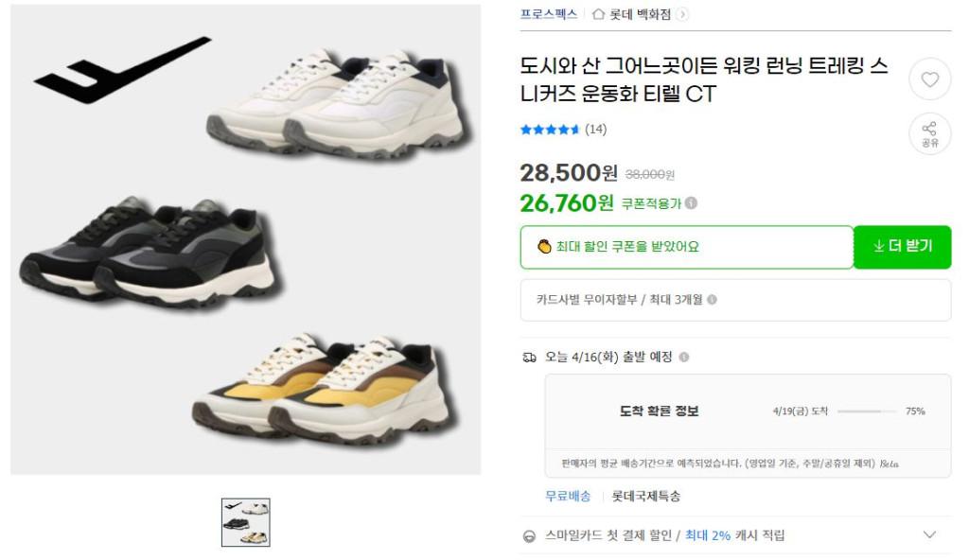Image resolution: width=969 pixels, height=560 pixels.
Task: Select the shoe thumbnail below main image
Action: click(246, 522)
